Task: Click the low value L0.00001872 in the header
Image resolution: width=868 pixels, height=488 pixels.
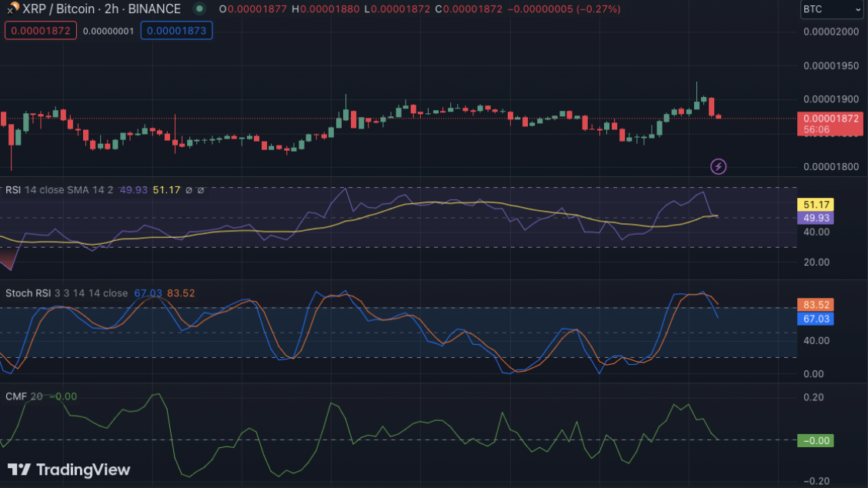Action: coord(397,9)
